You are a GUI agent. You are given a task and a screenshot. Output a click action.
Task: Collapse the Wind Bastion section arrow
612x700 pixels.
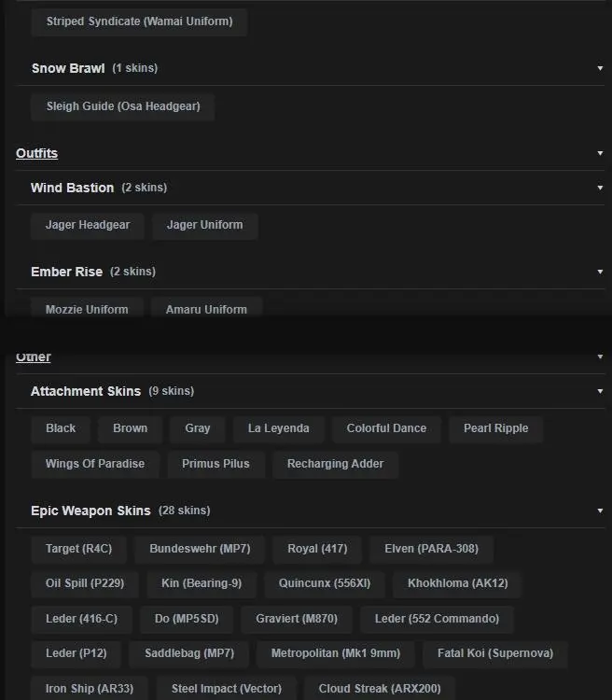(x=600, y=188)
